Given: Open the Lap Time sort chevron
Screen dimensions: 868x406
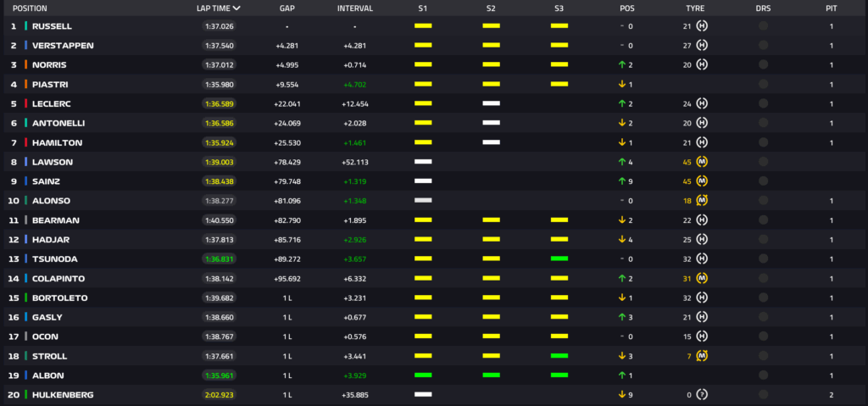Looking at the screenshot, I should pos(236,8).
